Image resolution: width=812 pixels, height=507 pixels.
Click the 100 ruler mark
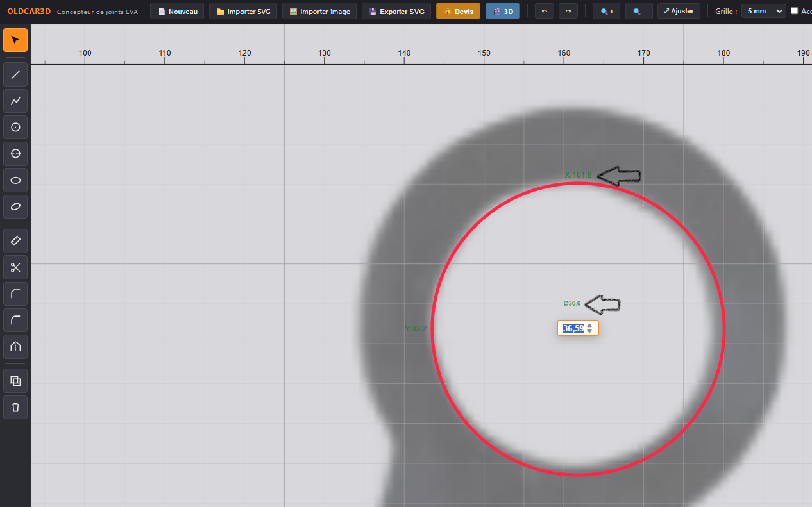click(85, 53)
